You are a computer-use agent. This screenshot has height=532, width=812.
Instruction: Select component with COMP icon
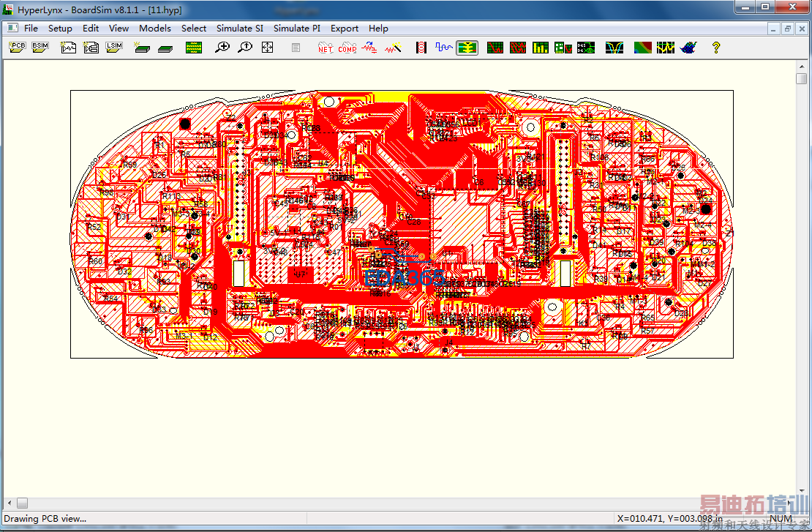[x=347, y=48]
